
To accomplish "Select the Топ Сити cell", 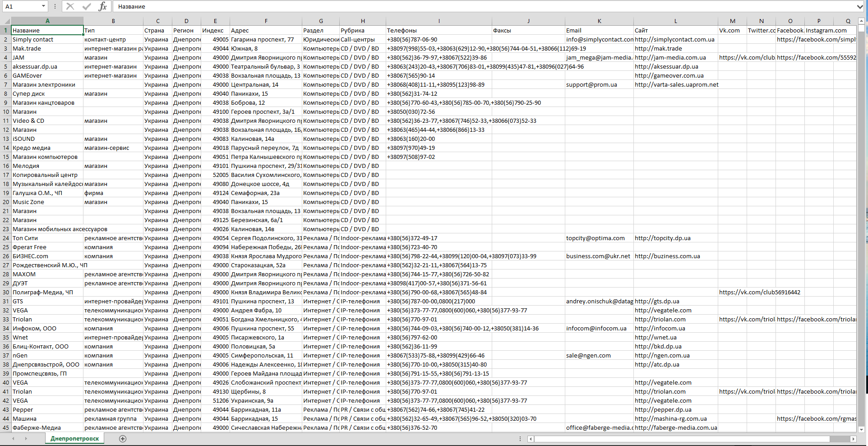I will pos(47,238).
